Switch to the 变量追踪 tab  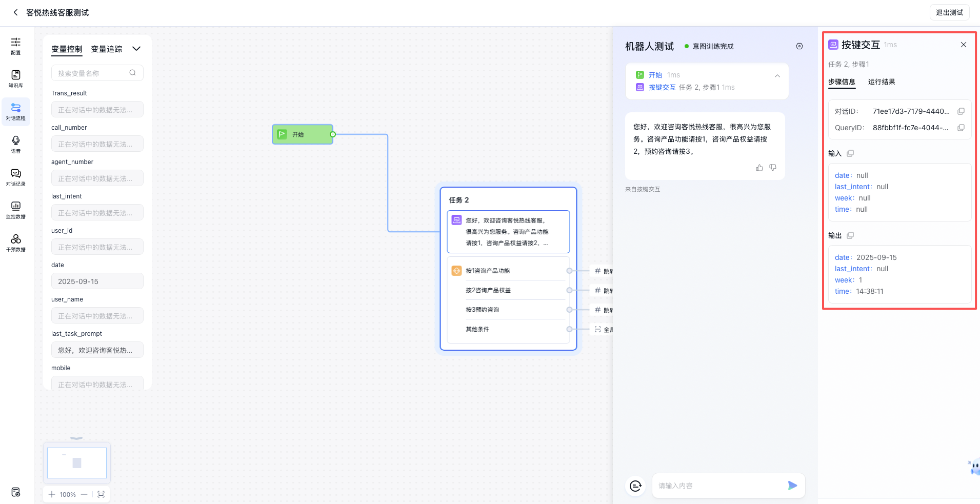pos(107,49)
